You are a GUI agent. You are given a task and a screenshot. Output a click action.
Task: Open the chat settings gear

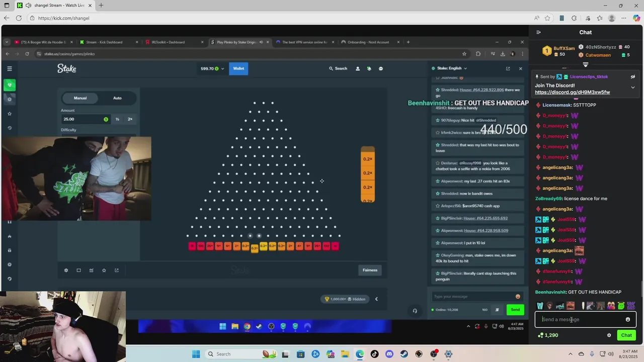pyautogui.click(x=609, y=335)
